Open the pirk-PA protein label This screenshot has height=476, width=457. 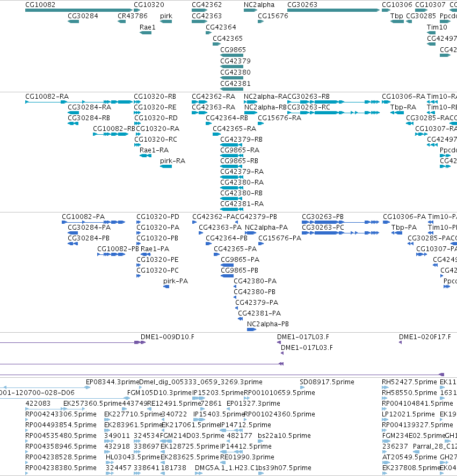pos(176,281)
